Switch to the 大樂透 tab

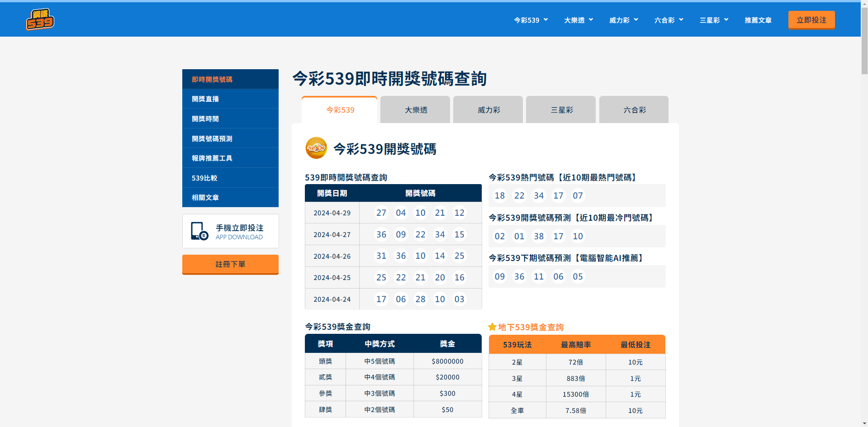click(x=415, y=110)
